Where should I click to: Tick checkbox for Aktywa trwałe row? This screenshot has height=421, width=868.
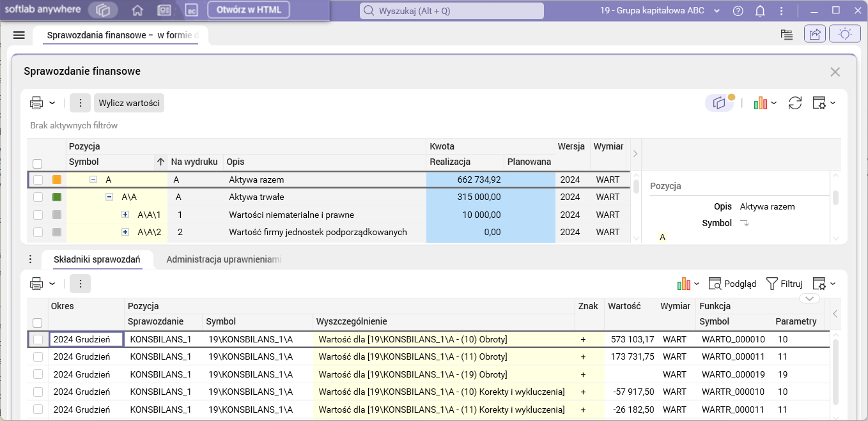38,197
